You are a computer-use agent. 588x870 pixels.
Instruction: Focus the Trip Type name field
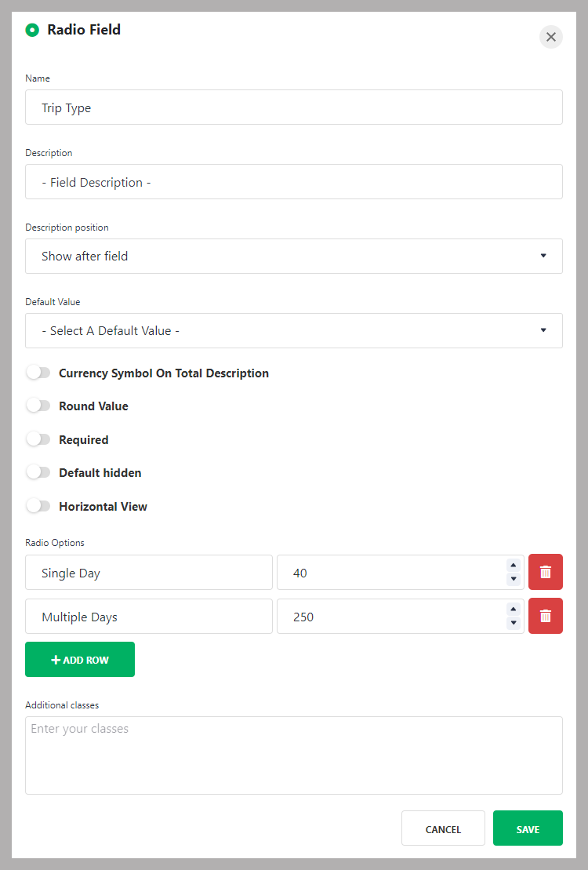294,107
